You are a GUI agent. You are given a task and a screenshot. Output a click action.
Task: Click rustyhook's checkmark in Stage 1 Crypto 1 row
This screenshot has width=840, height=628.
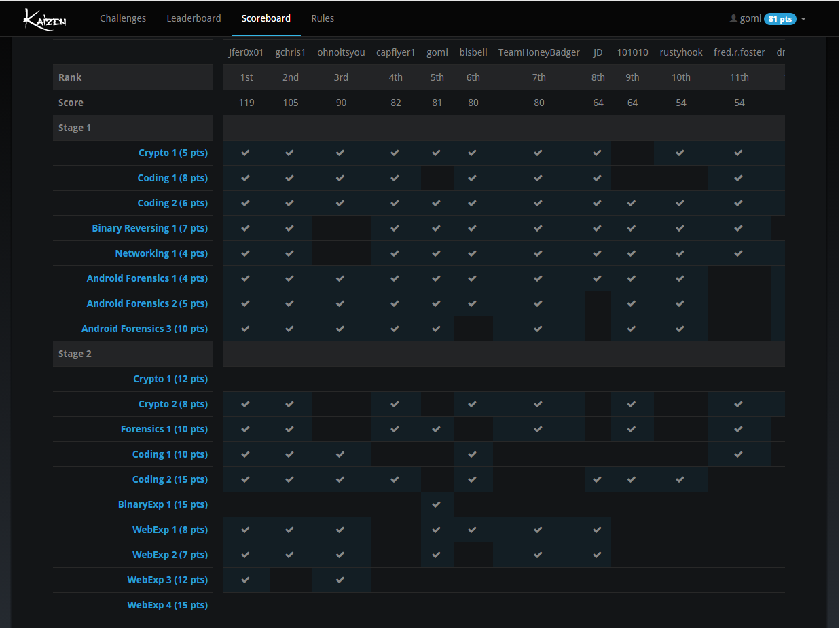[680, 153]
